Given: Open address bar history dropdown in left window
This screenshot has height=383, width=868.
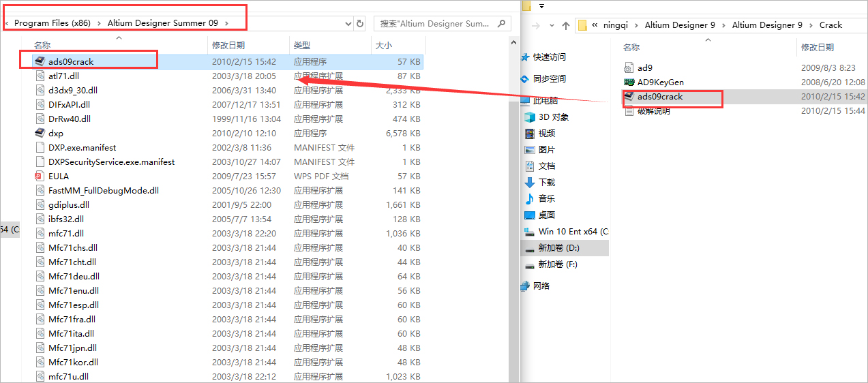Looking at the screenshot, I should (347, 23).
